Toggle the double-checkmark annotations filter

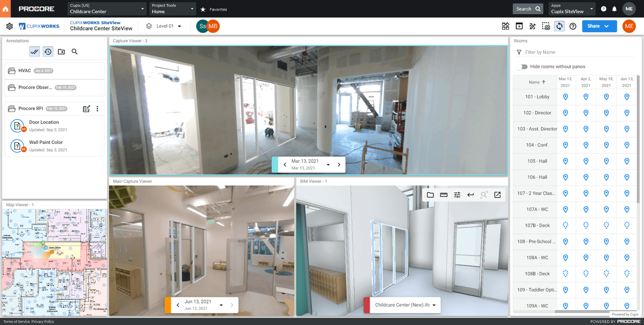click(x=35, y=51)
